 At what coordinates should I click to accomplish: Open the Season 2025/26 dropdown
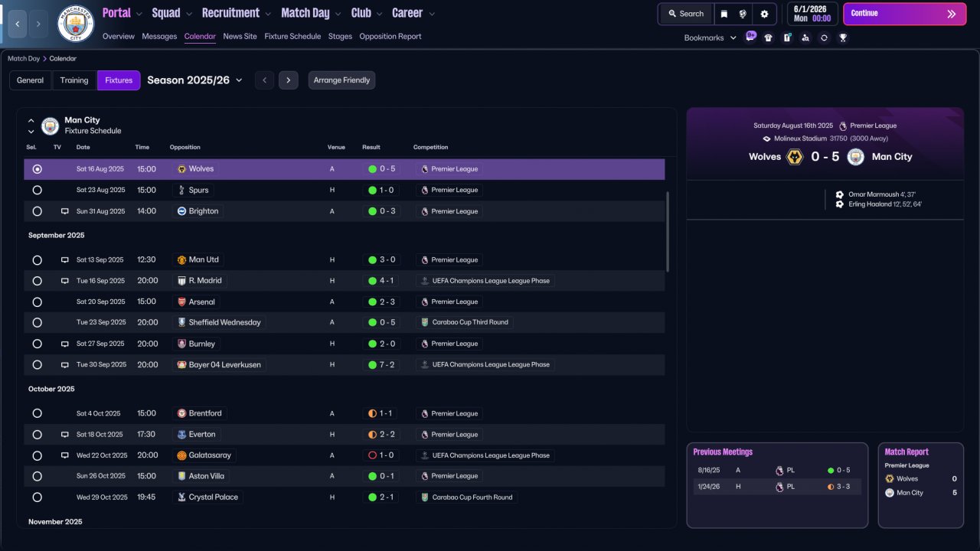[194, 80]
